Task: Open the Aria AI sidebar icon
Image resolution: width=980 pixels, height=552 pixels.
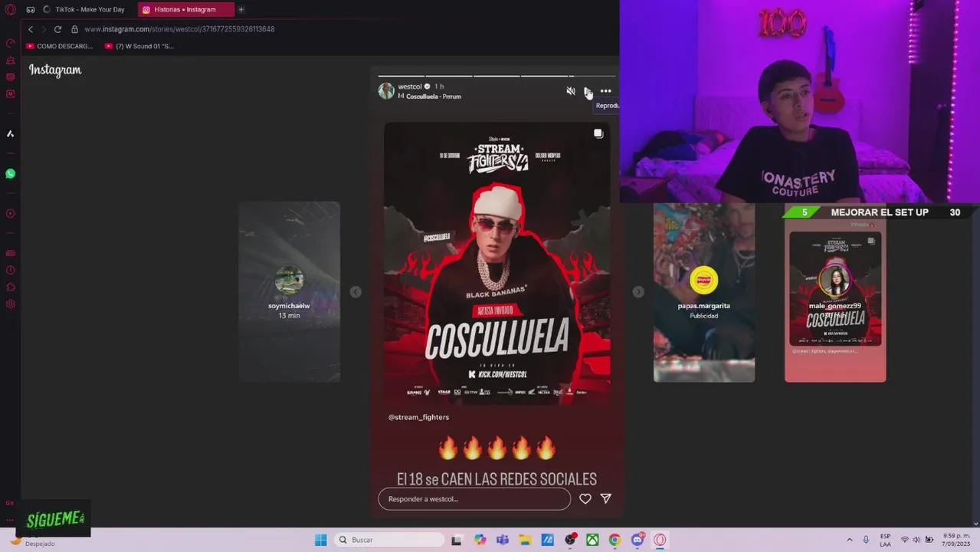Action: point(10,133)
